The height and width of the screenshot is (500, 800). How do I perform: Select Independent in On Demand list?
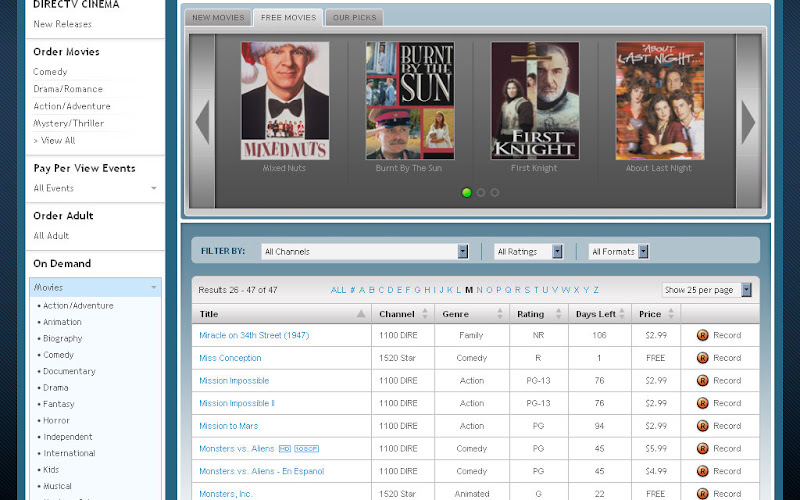(68, 437)
